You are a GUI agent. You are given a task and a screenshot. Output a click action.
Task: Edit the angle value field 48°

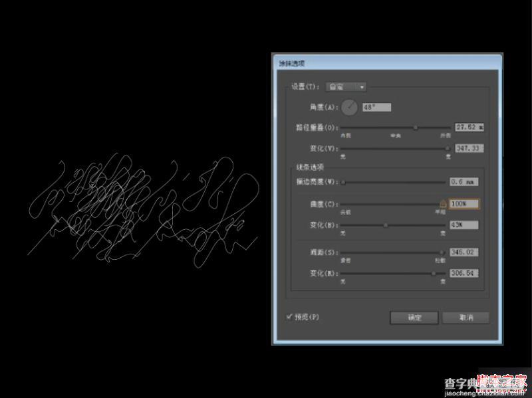(x=376, y=108)
